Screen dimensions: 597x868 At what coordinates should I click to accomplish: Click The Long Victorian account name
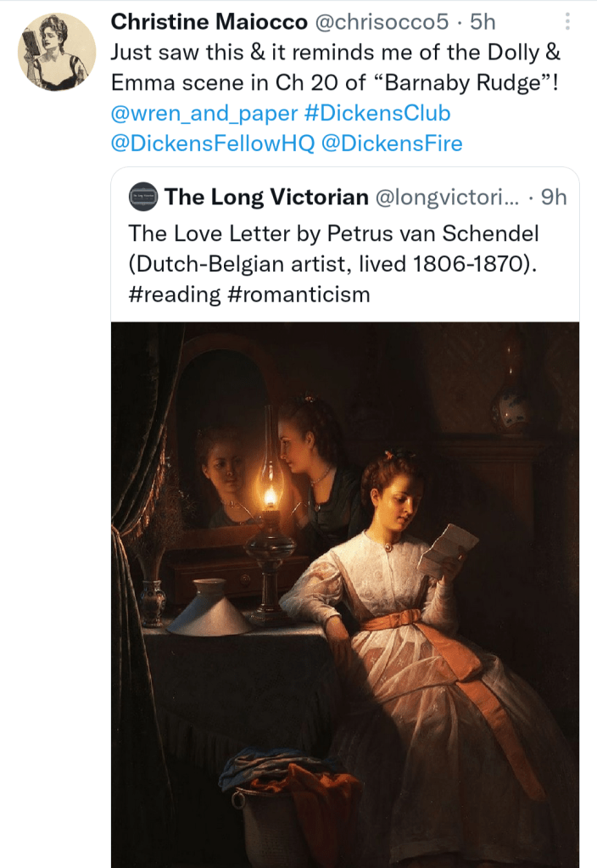coord(266,198)
